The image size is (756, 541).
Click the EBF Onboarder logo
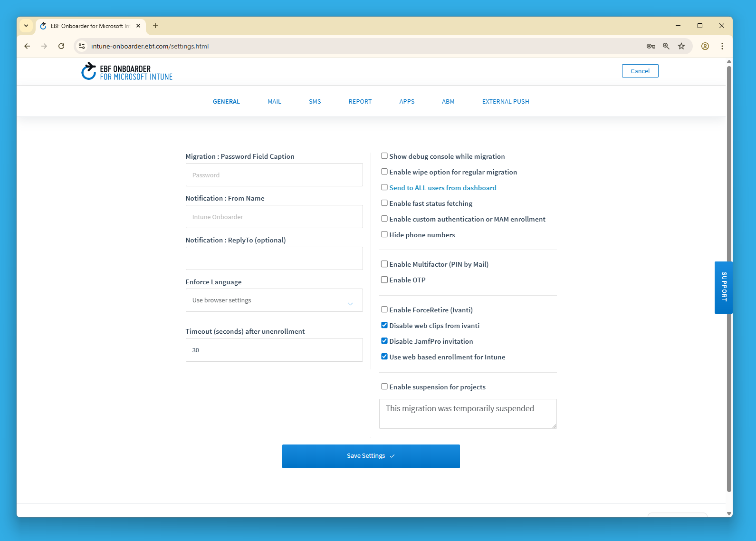point(127,72)
